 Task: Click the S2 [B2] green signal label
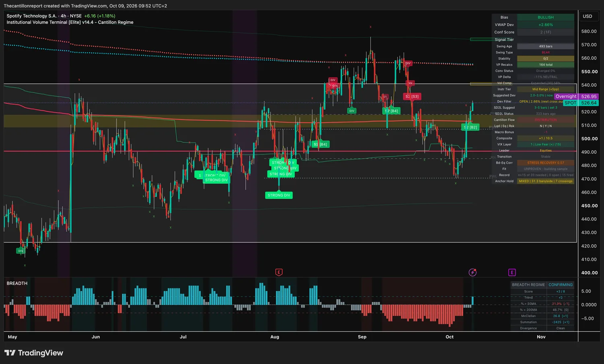point(470,127)
